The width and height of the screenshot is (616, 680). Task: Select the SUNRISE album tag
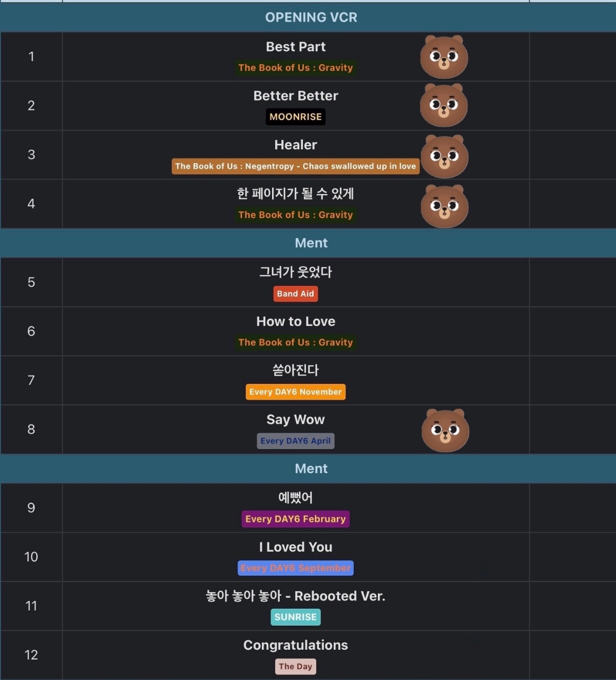[x=296, y=617]
